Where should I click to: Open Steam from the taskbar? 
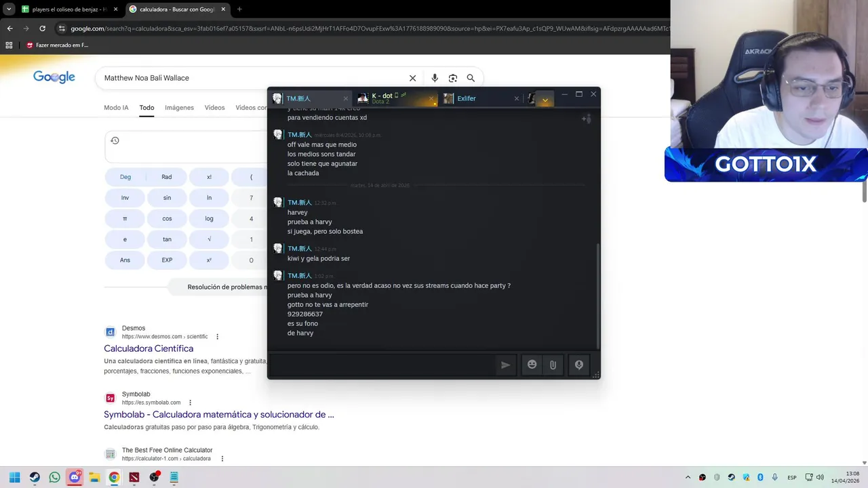(x=35, y=477)
